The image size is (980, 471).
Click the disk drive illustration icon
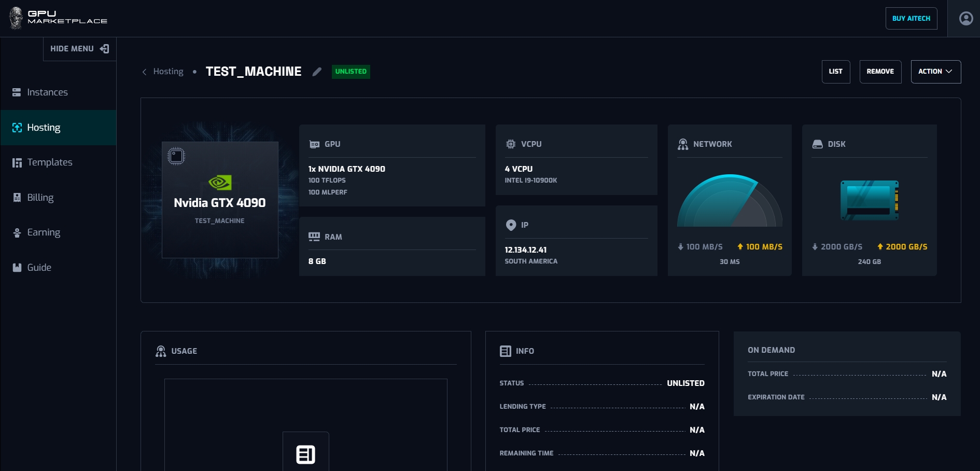[869, 200]
